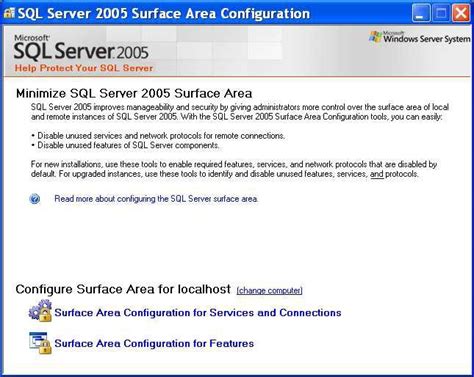Click the Minimize SQL Server 2005 Surface Area heading
The width and height of the screenshot is (474, 377).
(x=134, y=93)
